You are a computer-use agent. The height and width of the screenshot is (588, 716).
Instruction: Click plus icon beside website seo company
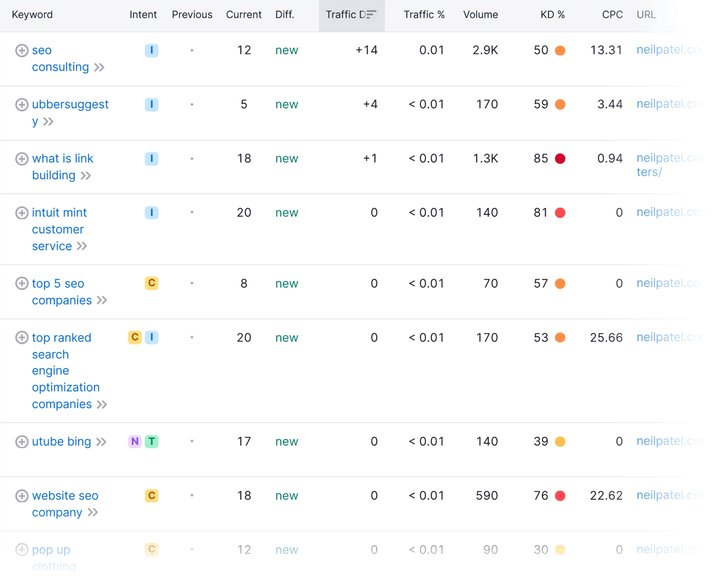click(22, 496)
